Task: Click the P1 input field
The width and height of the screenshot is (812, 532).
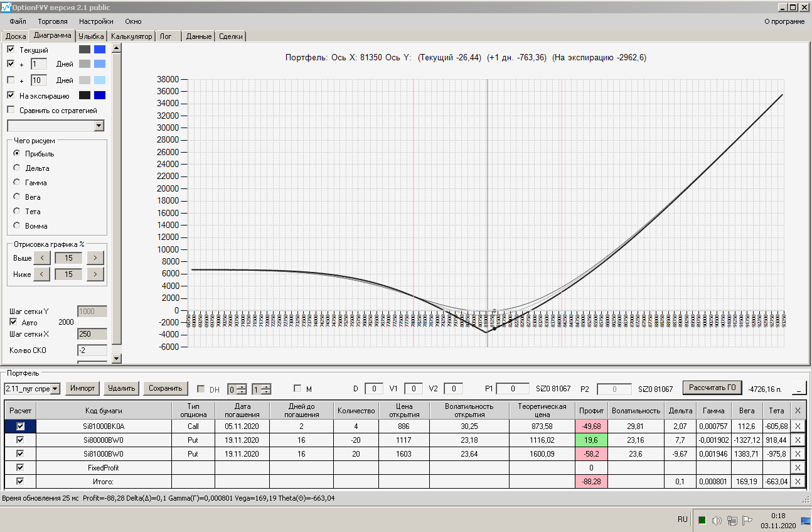Action: (513, 389)
